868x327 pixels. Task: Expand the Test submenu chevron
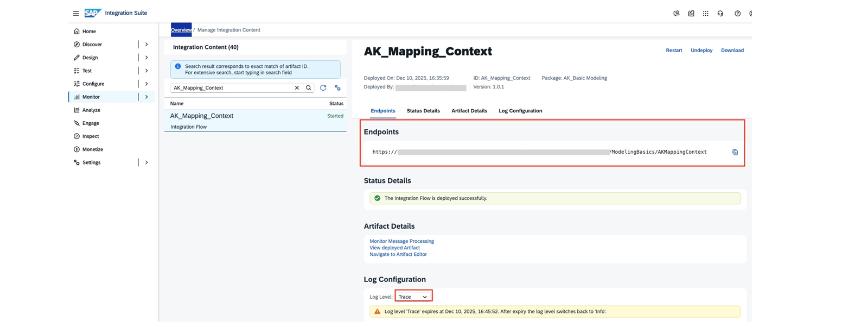146,71
